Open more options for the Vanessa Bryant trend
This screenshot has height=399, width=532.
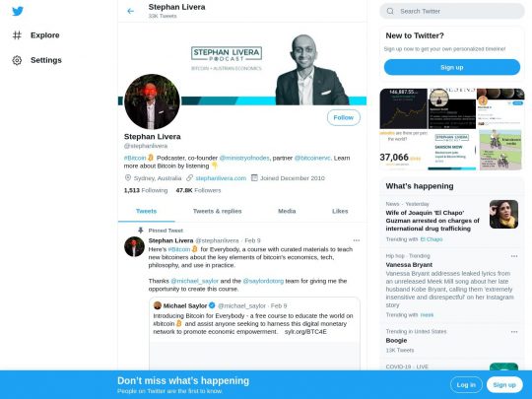coord(514,256)
